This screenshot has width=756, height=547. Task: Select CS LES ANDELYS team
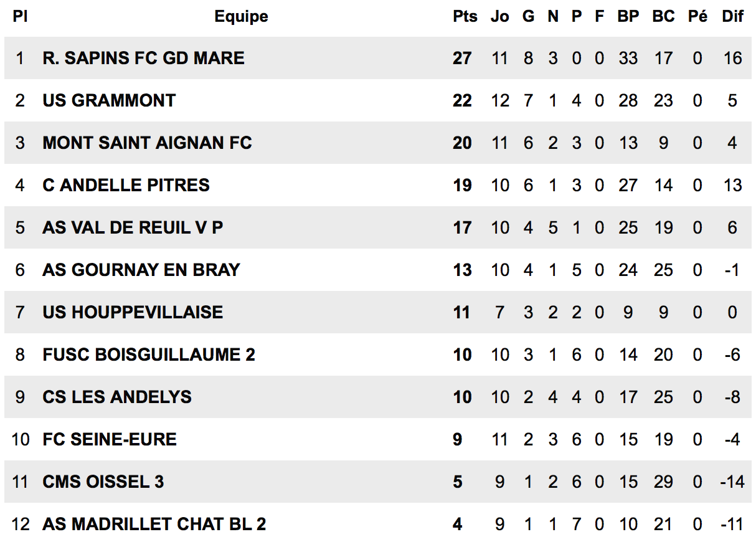[x=117, y=397]
